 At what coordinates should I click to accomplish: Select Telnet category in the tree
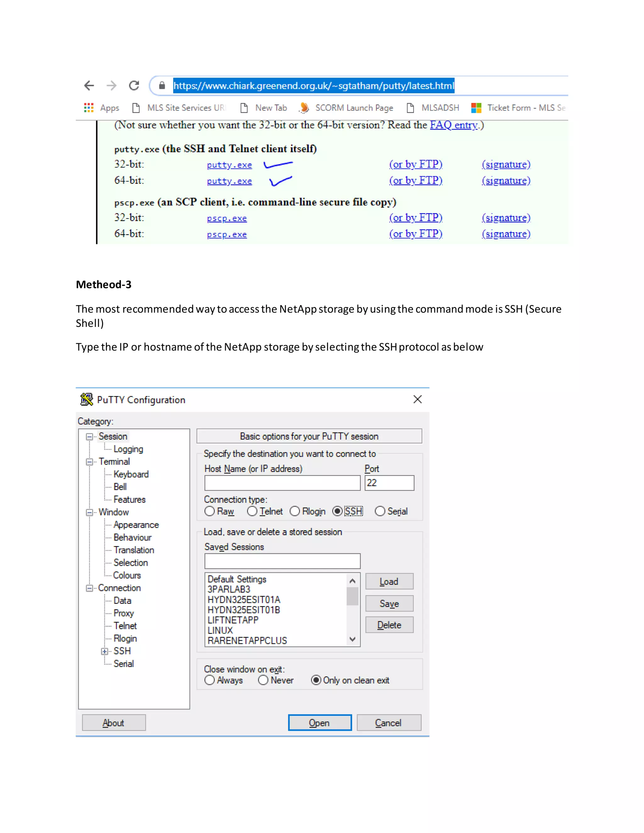125,626
